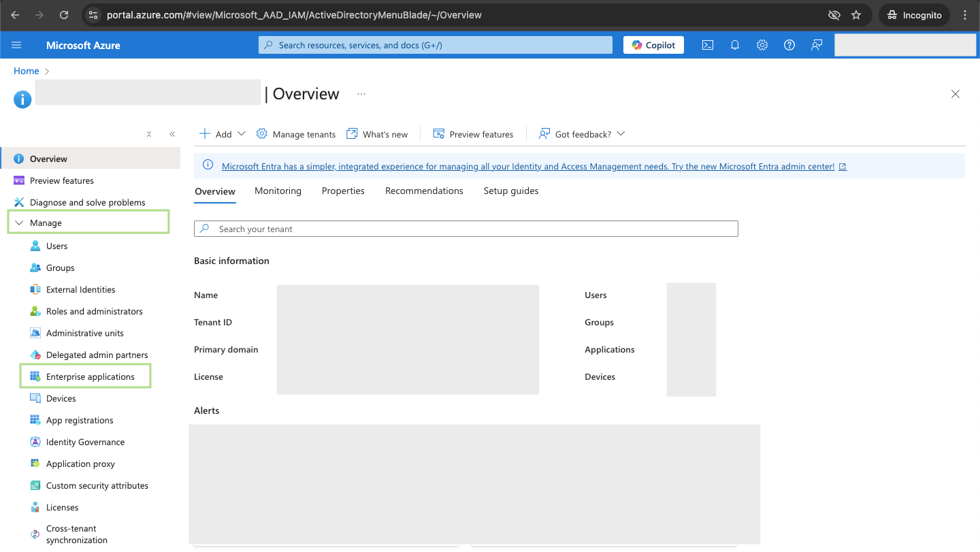Image resolution: width=980 pixels, height=552 pixels.
Task: Open the Recommendations tab
Action: click(424, 191)
